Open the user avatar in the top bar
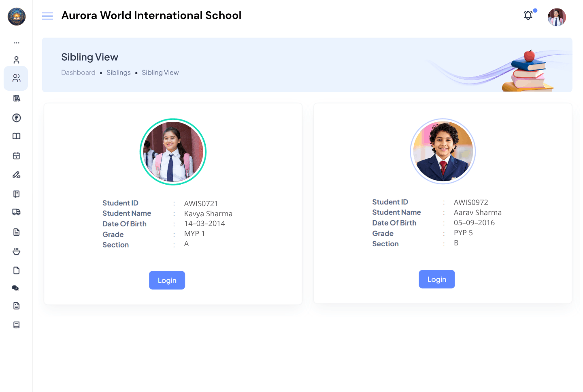Screen dimensions: 583x392 pos(556,17)
